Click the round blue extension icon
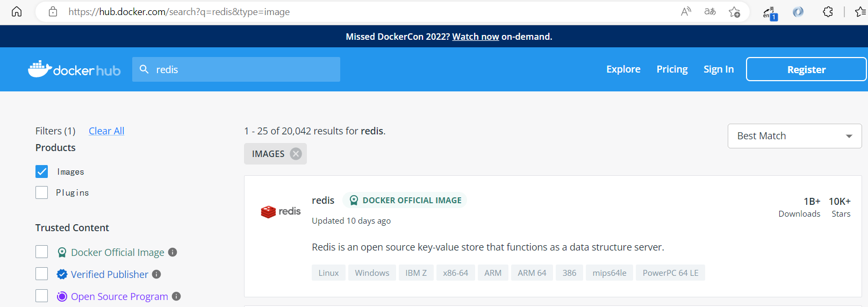The height and width of the screenshot is (307, 868). 798,12
